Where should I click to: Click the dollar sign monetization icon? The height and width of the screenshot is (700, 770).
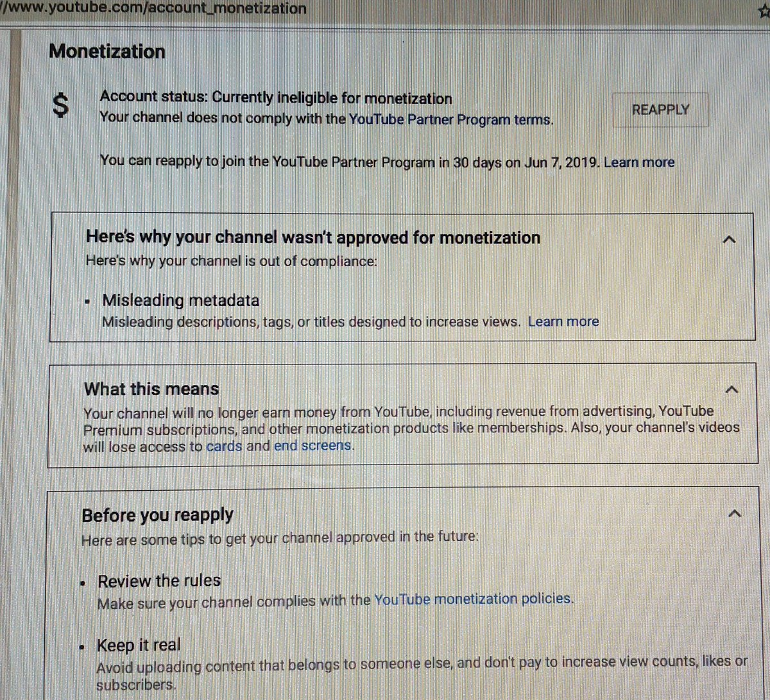pyautogui.click(x=60, y=105)
